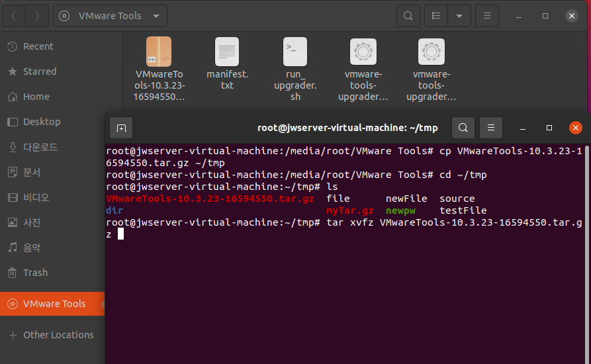This screenshot has height=364, width=591.
Task: Click 'dir' in terminal output
Action: pyautogui.click(x=114, y=210)
